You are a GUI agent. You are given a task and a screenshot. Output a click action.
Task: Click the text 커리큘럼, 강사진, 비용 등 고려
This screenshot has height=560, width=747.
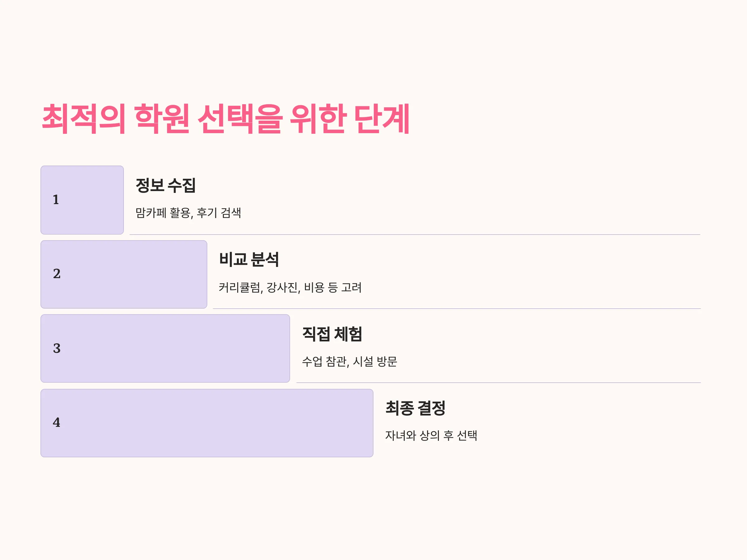pyautogui.click(x=290, y=287)
